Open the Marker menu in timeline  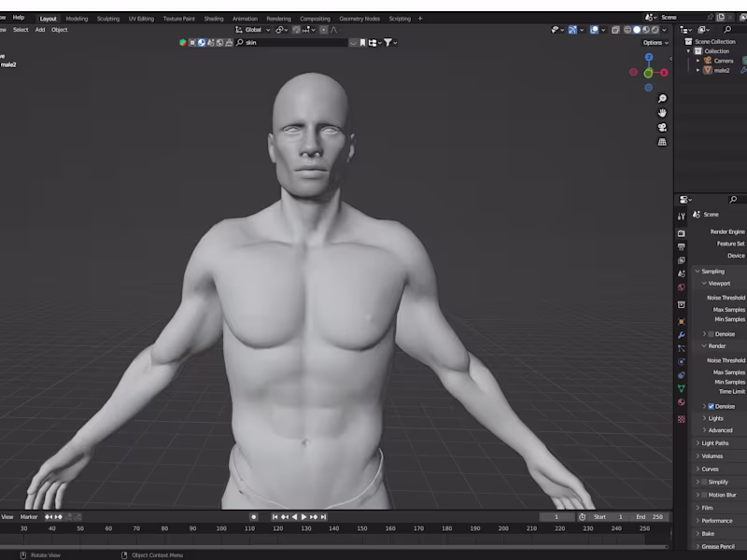click(29, 517)
